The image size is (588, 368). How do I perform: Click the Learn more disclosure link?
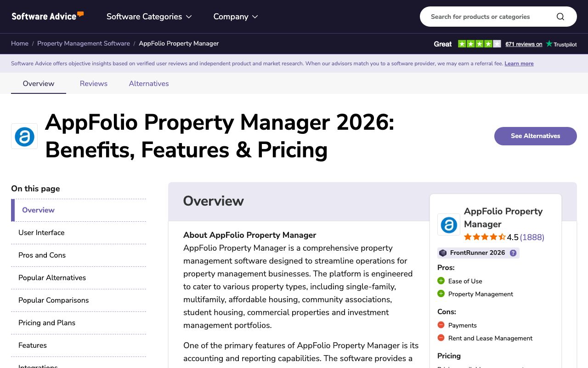[x=519, y=63]
